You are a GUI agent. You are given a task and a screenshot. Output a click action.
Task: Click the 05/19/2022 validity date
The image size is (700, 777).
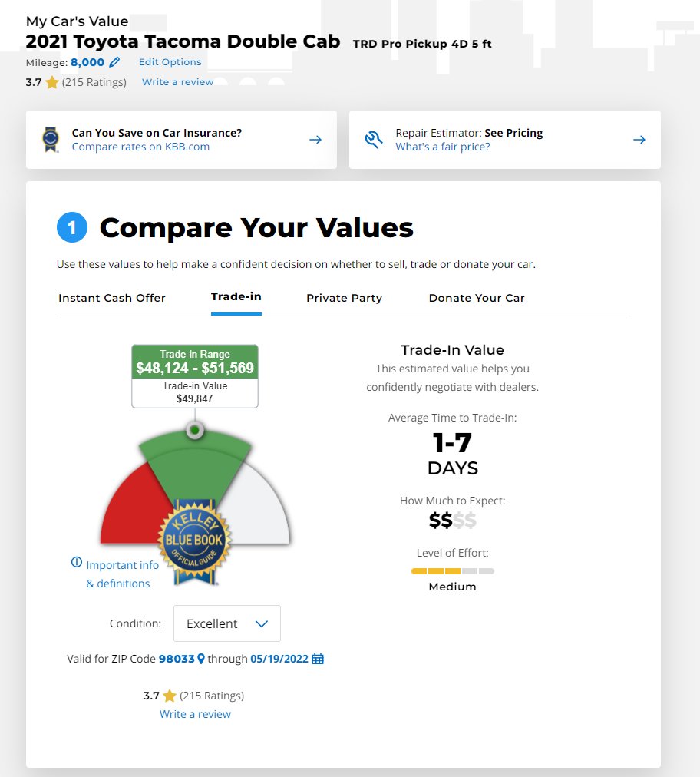tap(279, 659)
